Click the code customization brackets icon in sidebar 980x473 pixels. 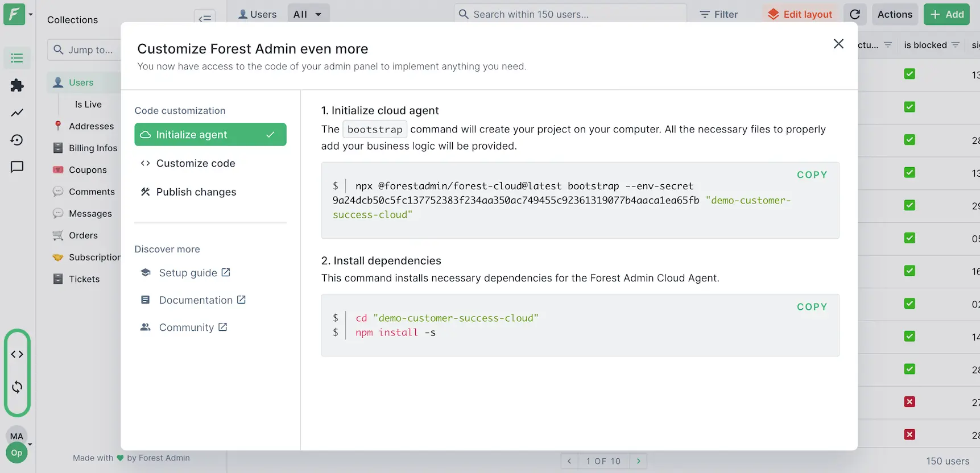point(17,354)
